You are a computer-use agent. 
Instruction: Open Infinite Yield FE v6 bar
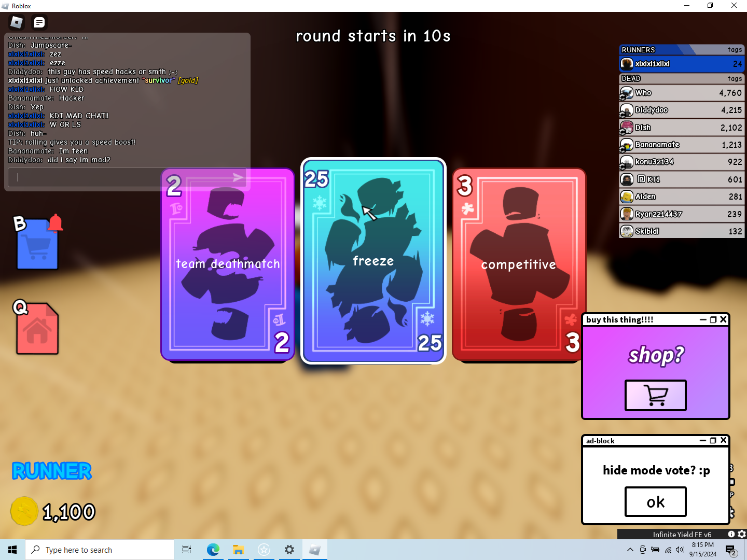(x=682, y=535)
